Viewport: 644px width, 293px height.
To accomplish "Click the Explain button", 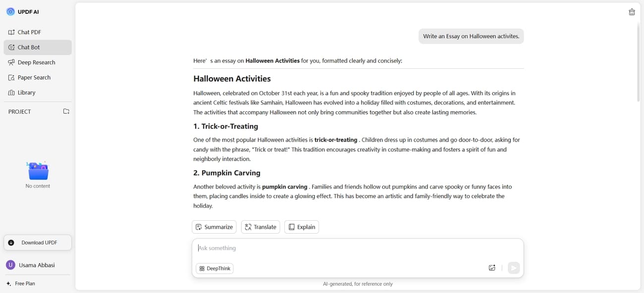I will [x=302, y=227].
